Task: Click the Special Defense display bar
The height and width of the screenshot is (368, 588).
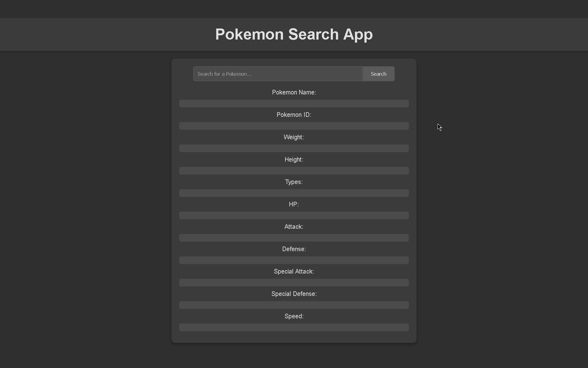Action: point(294,305)
